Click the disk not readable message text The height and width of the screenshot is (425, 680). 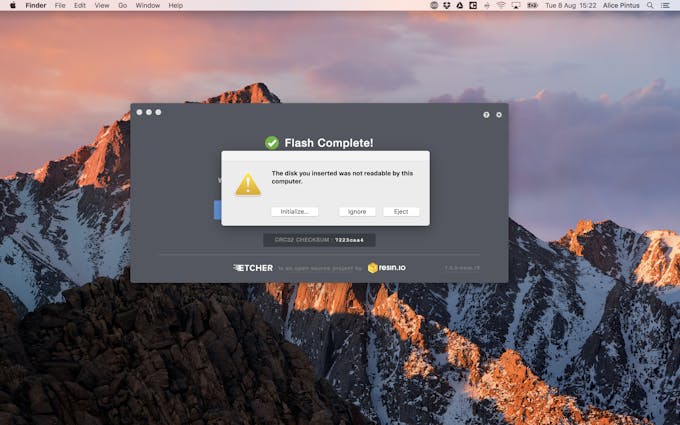coord(342,177)
